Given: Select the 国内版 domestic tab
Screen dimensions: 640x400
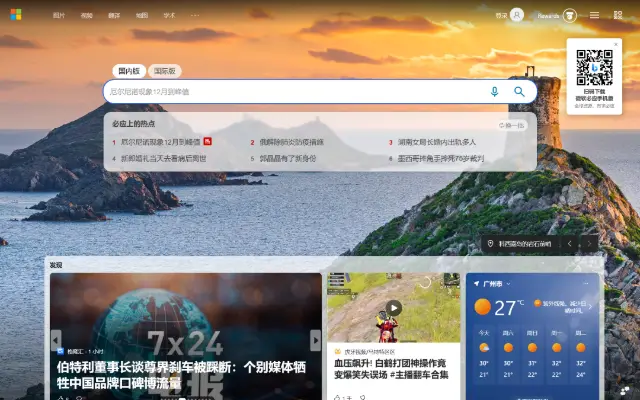Looking at the screenshot, I should pyautogui.click(x=129, y=71).
